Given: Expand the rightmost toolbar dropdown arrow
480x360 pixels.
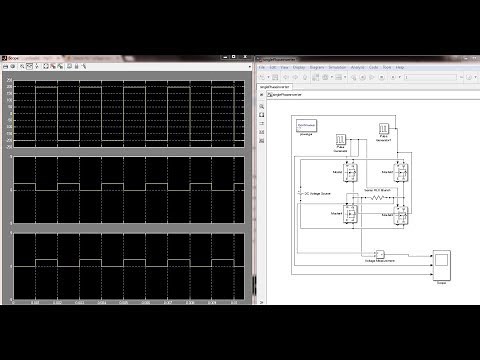Looking at the screenshot, I should [476, 77].
